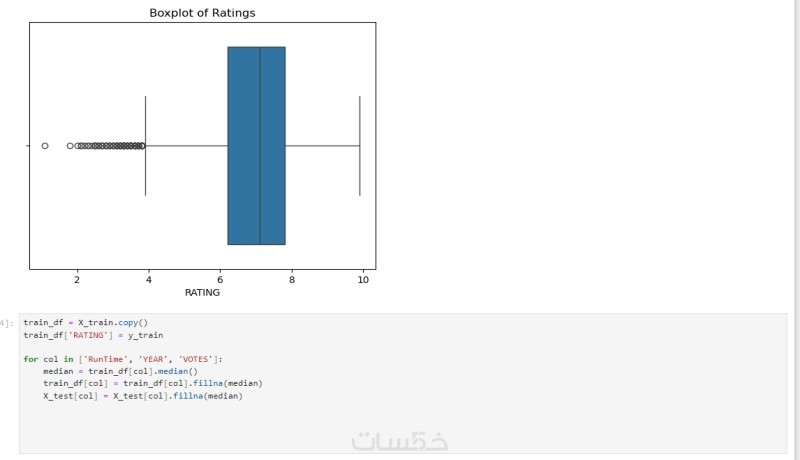Viewport: 800px width, 460px height.
Task: Click the Arabic watermark logo at the bottom
Action: click(400, 441)
